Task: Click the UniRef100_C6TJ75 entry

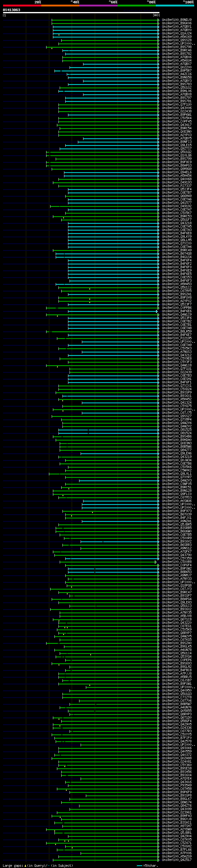Action: click(176, 412)
